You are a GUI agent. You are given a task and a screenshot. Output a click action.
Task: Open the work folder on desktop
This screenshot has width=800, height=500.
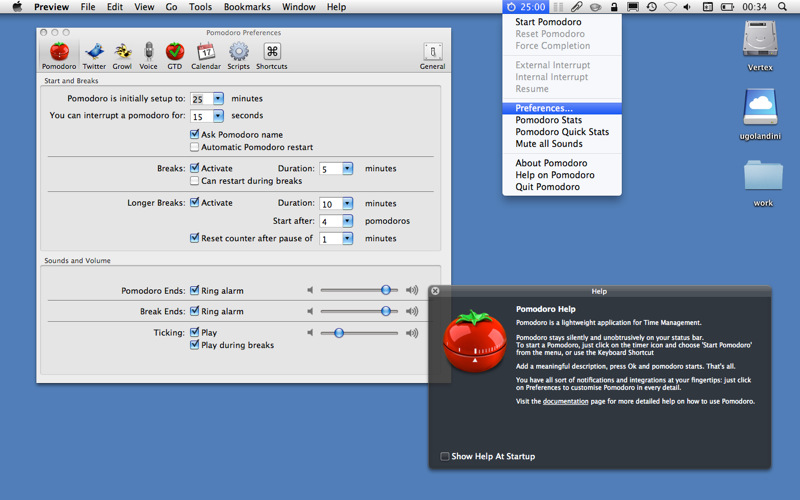pos(763,179)
